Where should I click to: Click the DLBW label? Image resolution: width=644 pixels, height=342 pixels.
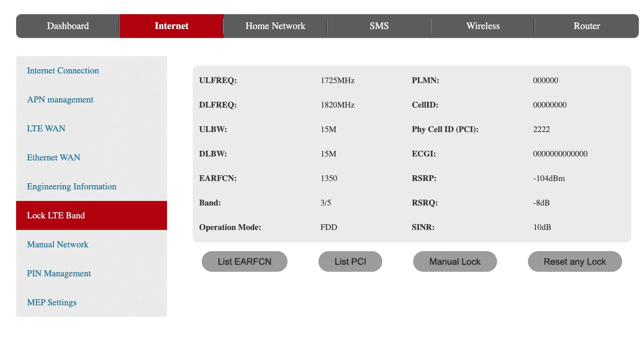pos(213,154)
